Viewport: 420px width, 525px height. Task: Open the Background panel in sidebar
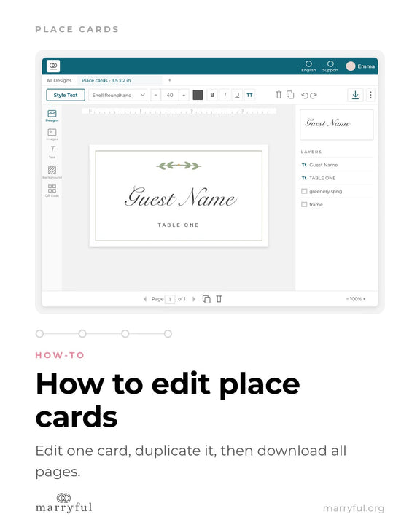pyautogui.click(x=52, y=172)
